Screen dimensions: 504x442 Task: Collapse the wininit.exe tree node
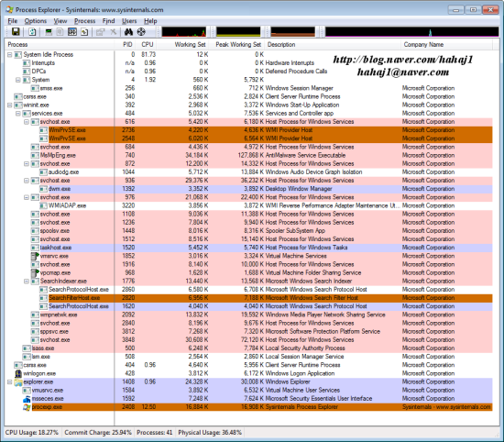(x=10, y=105)
